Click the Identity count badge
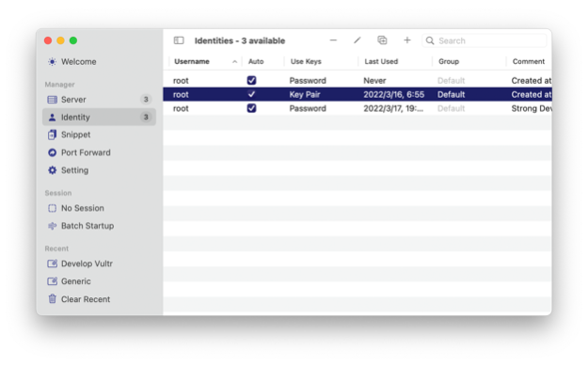The image size is (588, 367). tap(146, 117)
